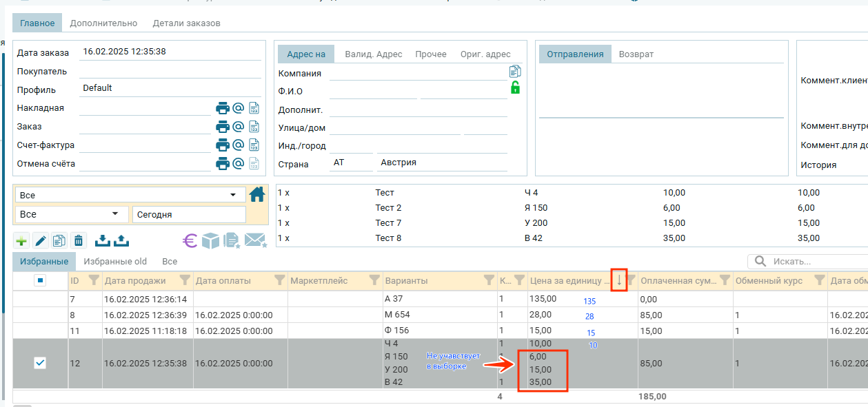Image resolution: width=868 pixels, height=407 pixels.
Task: Uncheck the checkbox for order row 12
Action: pos(40,363)
